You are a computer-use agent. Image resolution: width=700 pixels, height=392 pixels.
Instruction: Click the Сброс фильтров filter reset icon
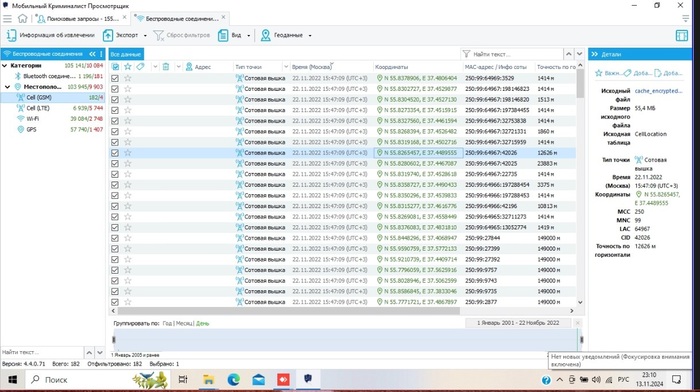coord(159,35)
